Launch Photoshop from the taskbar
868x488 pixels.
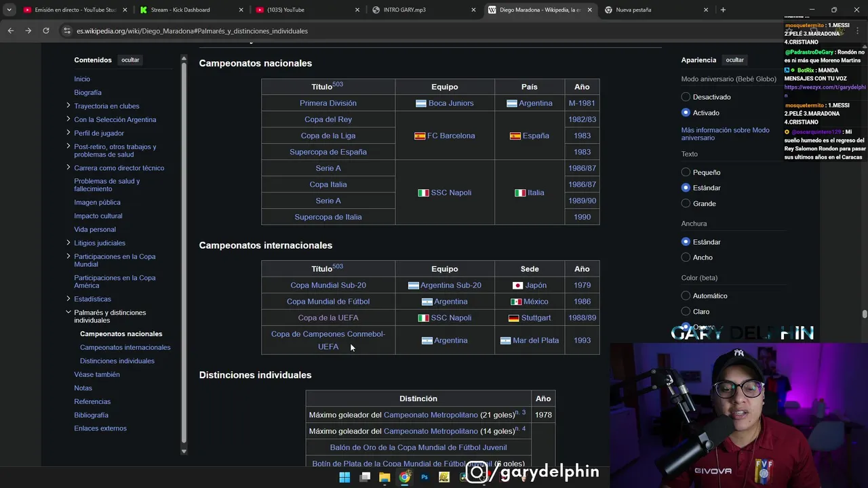[425, 477]
